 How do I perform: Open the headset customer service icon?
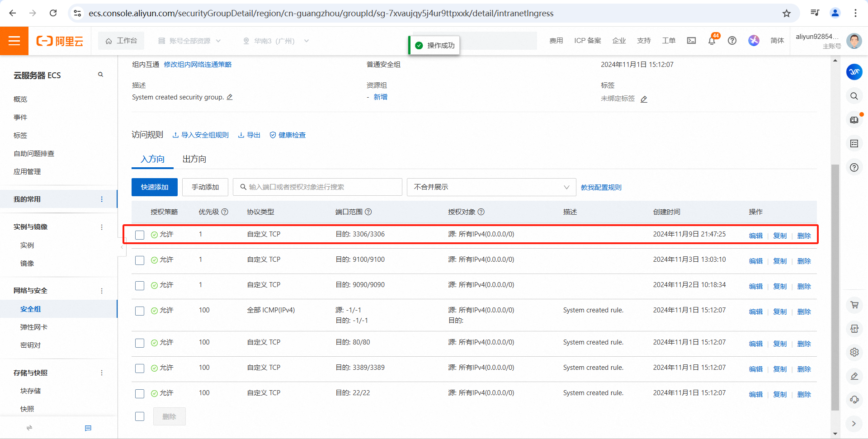(854, 400)
